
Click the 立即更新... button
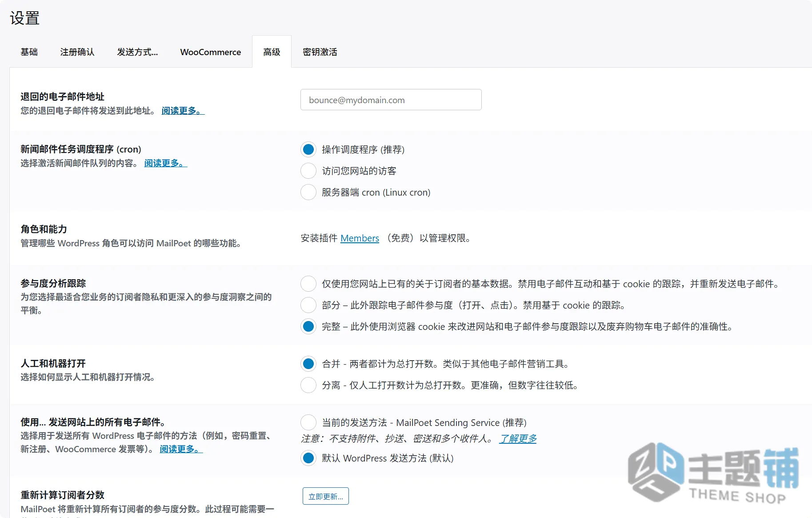326,496
